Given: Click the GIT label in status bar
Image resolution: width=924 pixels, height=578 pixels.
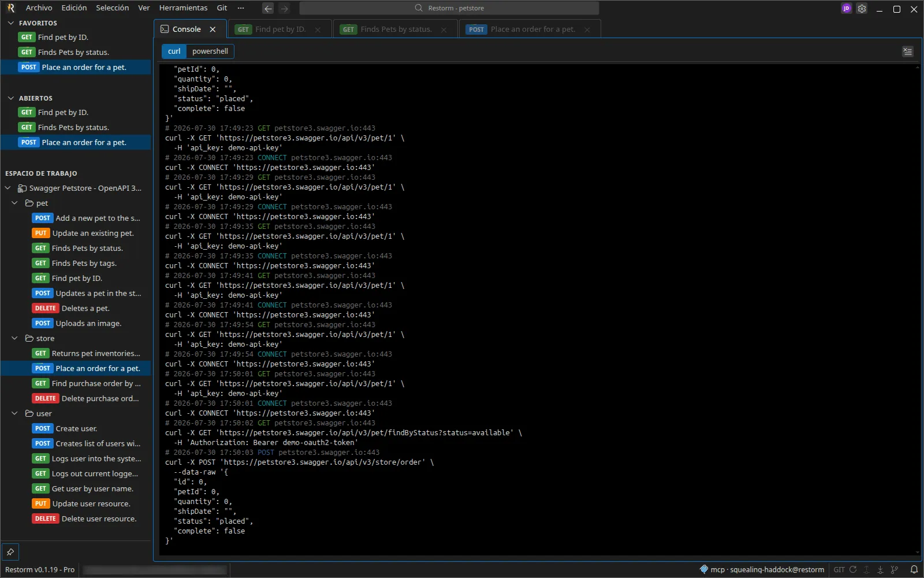Looking at the screenshot, I should click(839, 570).
